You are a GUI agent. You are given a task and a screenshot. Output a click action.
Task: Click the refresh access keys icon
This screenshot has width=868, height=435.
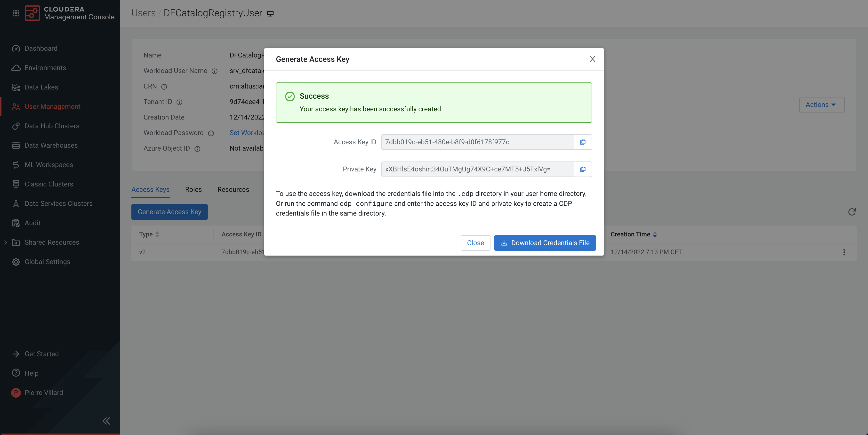click(x=852, y=212)
